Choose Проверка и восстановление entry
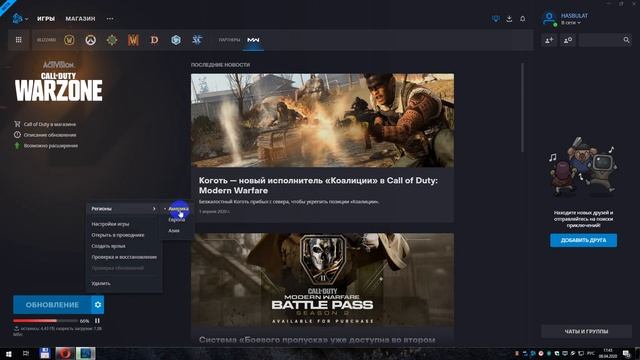Viewport: 640px width, 360px height. click(x=124, y=257)
